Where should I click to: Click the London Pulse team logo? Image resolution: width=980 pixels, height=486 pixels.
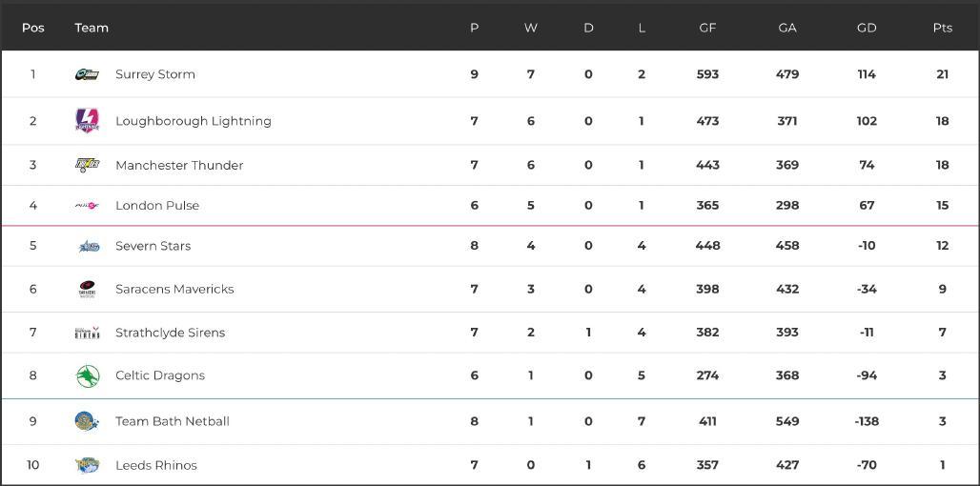click(x=87, y=206)
